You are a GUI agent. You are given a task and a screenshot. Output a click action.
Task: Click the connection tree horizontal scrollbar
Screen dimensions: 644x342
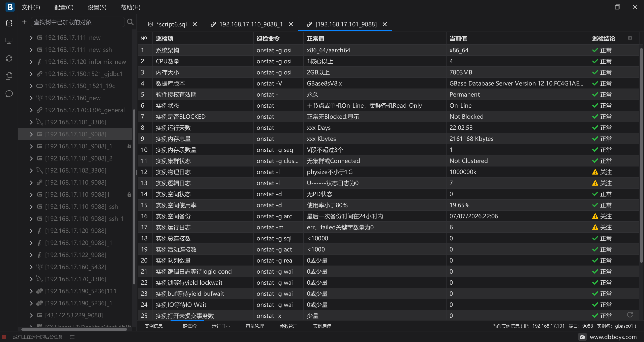(x=74, y=329)
